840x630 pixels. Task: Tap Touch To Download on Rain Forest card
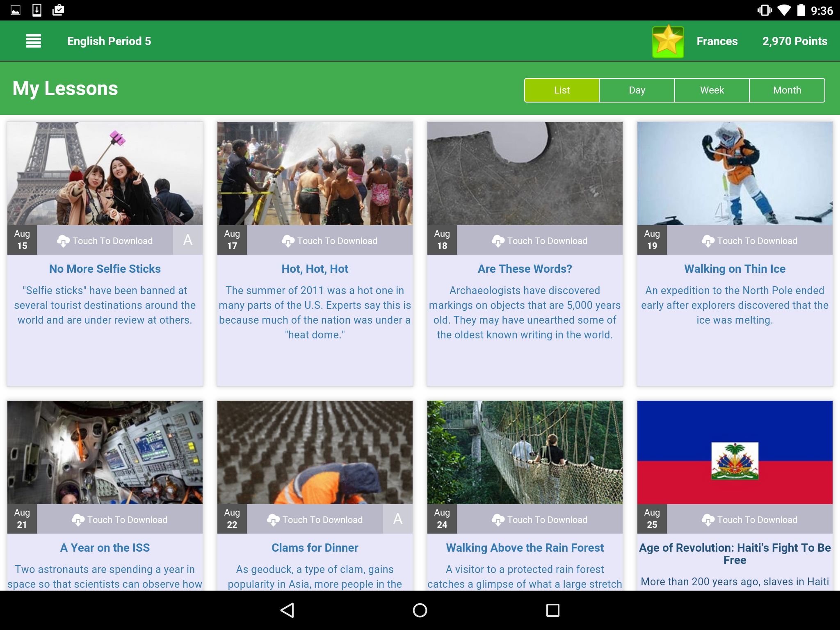pos(540,520)
